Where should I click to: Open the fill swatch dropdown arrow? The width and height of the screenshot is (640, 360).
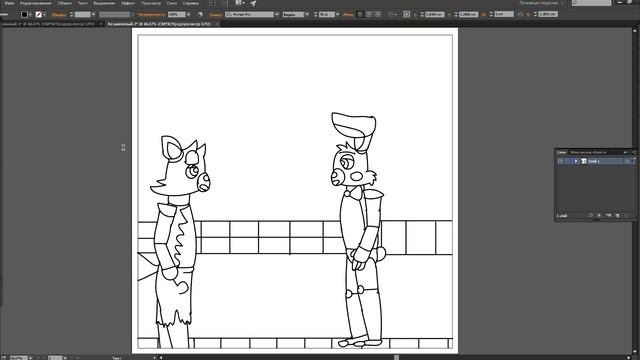[30, 15]
